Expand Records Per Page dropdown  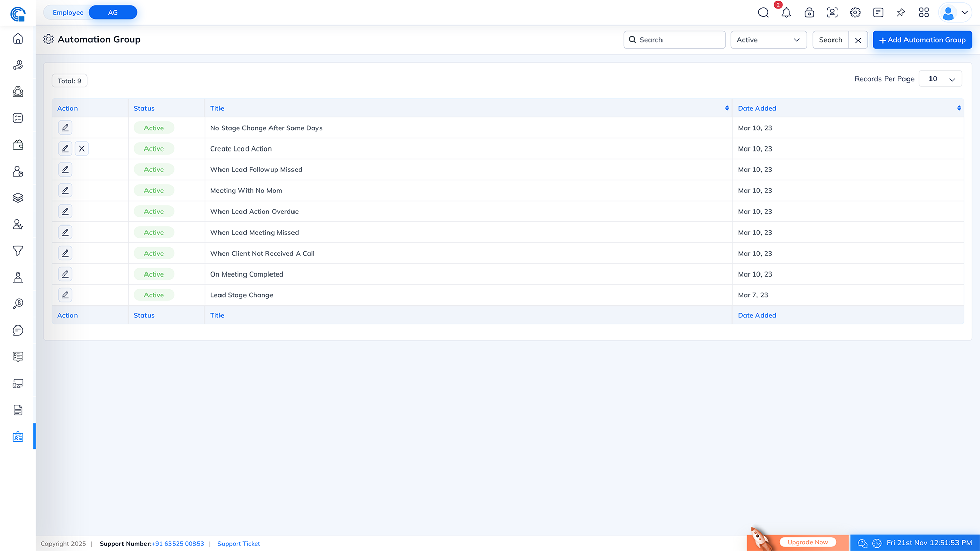click(940, 79)
